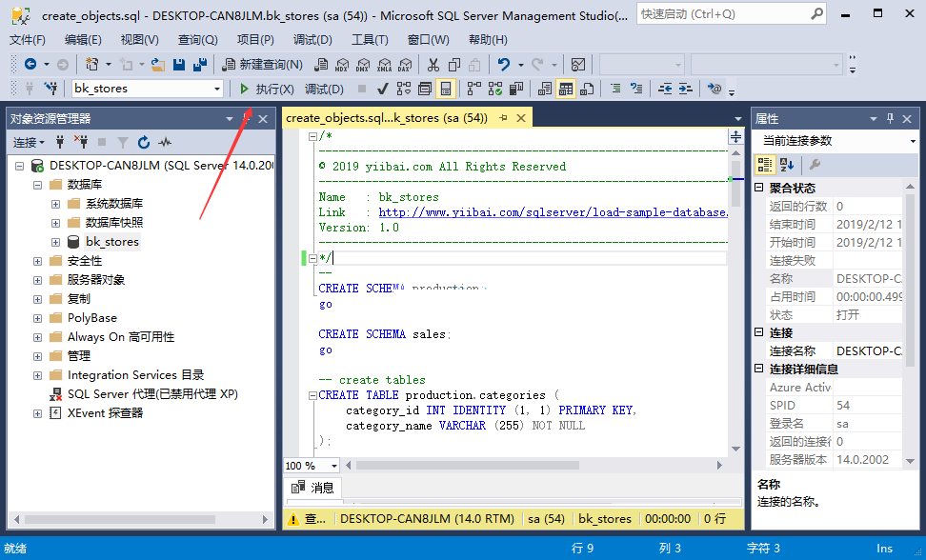Image resolution: width=926 pixels, height=560 pixels.
Task: Click the Save file icon in toolbar
Action: pyautogui.click(x=179, y=65)
